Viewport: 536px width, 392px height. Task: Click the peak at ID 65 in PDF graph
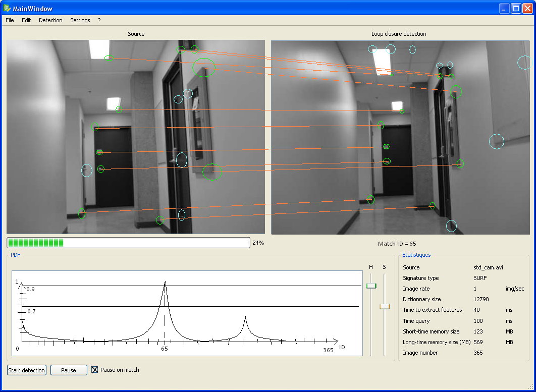(x=165, y=283)
